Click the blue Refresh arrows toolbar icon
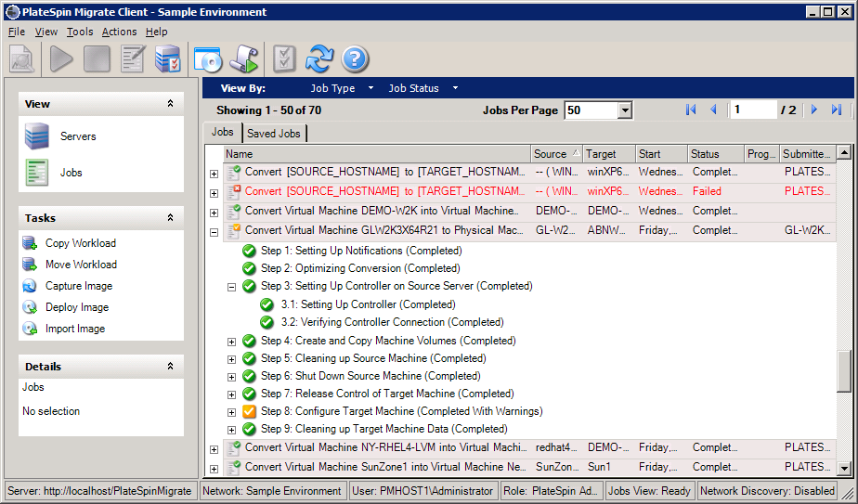The image size is (858, 504). [x=318, y=59]
